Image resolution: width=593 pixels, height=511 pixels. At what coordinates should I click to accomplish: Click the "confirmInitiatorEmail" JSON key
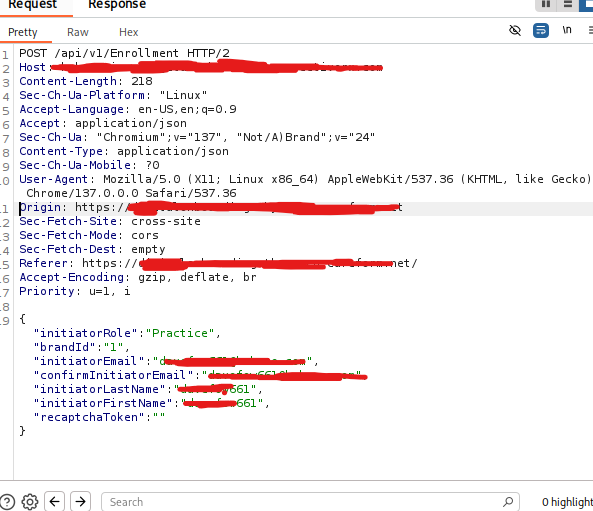[113, 375]
